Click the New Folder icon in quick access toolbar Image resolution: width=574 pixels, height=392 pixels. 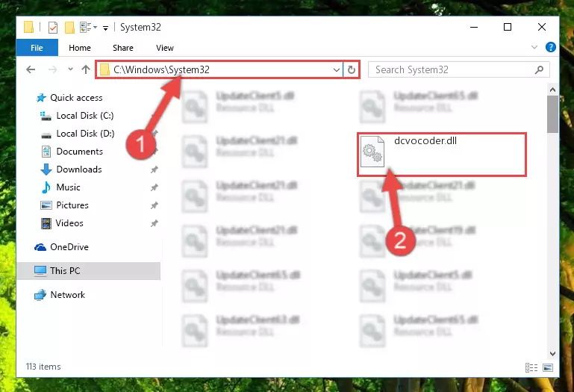[x=69, y=28]
